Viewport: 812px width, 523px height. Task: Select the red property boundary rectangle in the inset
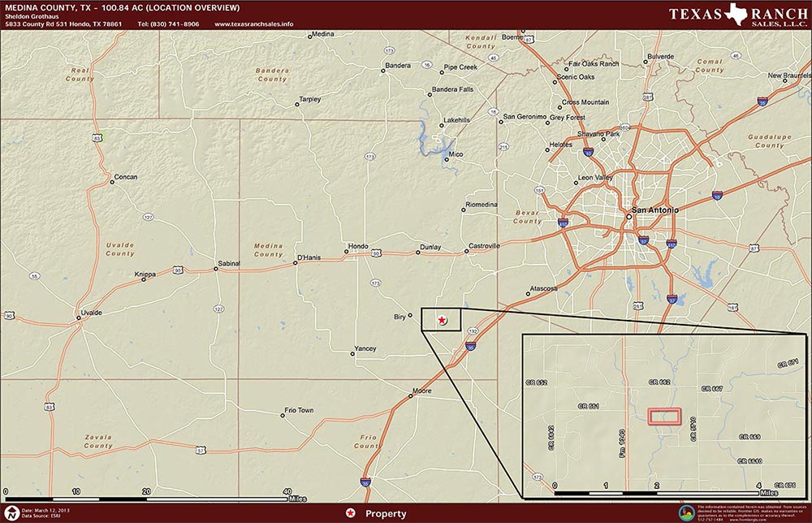coord(664,417)
